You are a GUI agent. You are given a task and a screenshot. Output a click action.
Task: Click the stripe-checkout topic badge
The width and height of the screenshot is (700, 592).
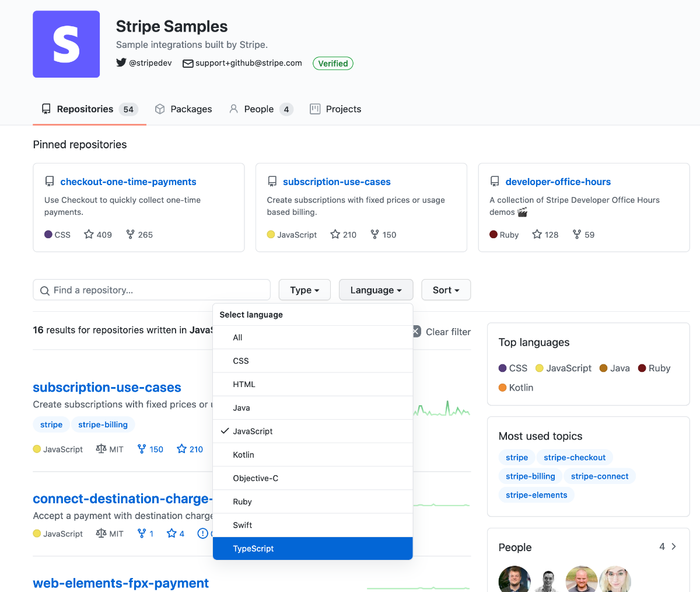point(575,457)
